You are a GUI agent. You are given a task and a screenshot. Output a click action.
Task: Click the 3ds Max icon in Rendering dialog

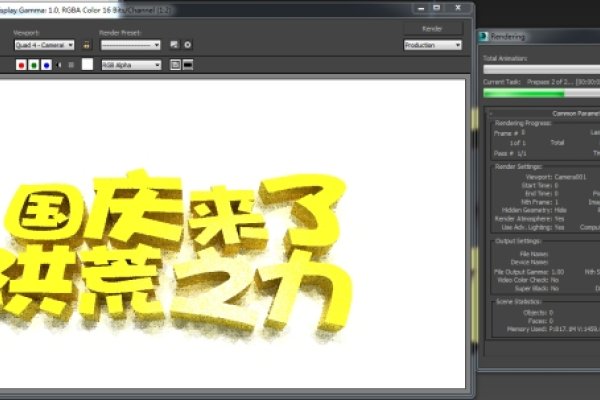pyautogui.click(x=484, y=36)
